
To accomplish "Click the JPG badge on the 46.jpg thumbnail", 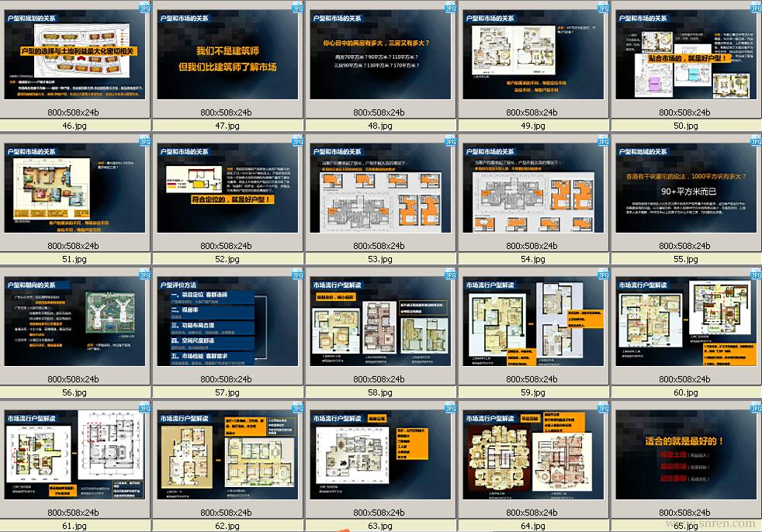I will pos(145,9).
